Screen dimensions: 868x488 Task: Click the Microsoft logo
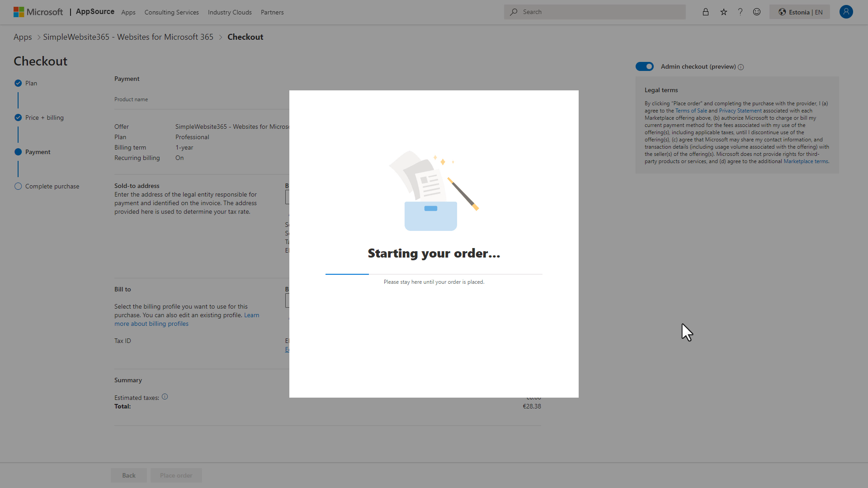pyautogui.click(x=38, y=12)
